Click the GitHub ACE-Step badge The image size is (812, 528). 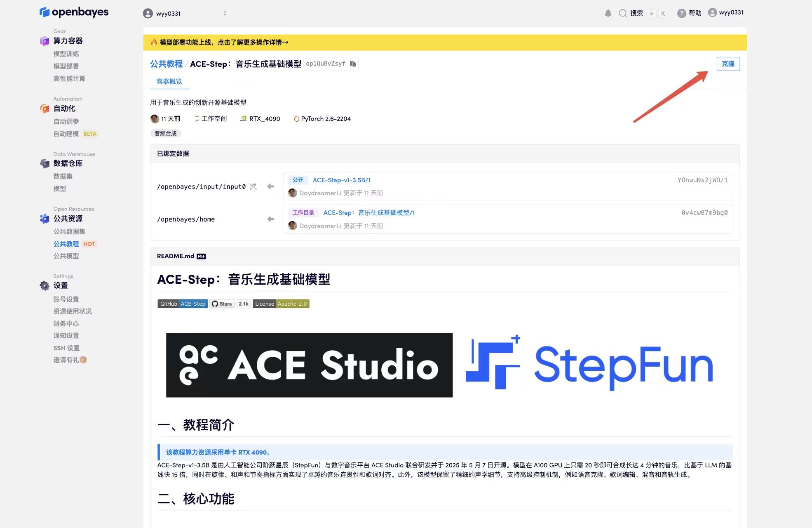pyautogui.click(x=182, y=304)
